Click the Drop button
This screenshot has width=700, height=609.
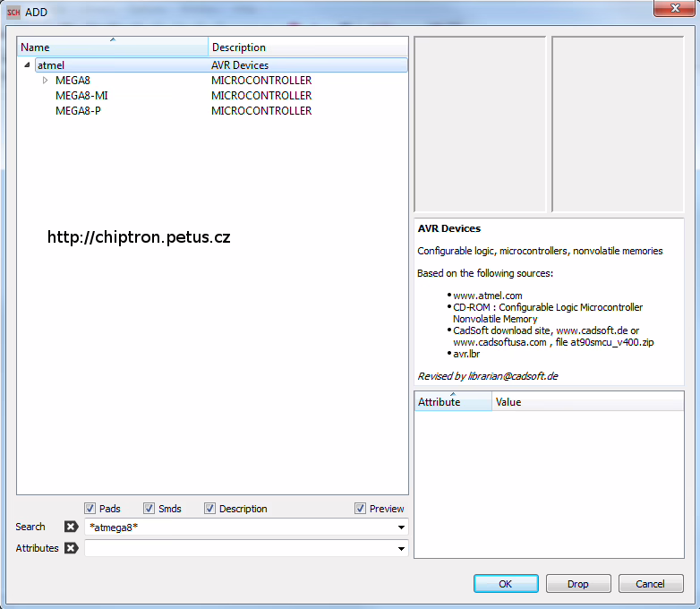pos(578,584)
